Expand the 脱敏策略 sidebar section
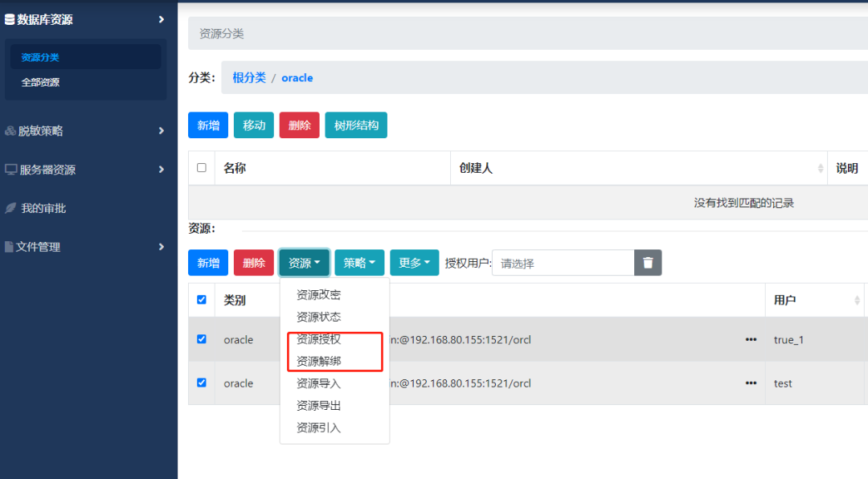868x479 pixels. point(161,131)
